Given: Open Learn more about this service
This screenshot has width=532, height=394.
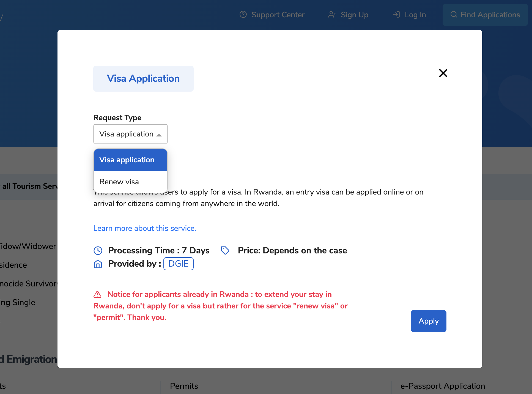Looking at the screenshot, I should 144,228.
